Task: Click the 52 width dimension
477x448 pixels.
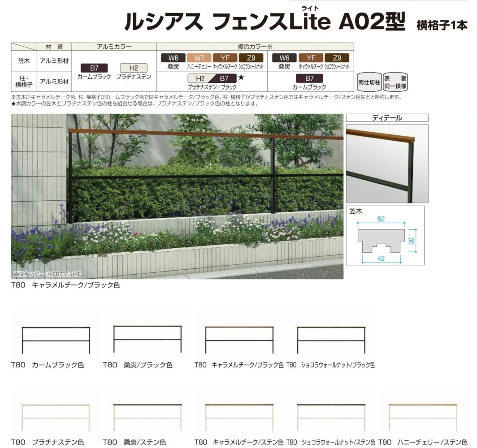Action: 381,219
